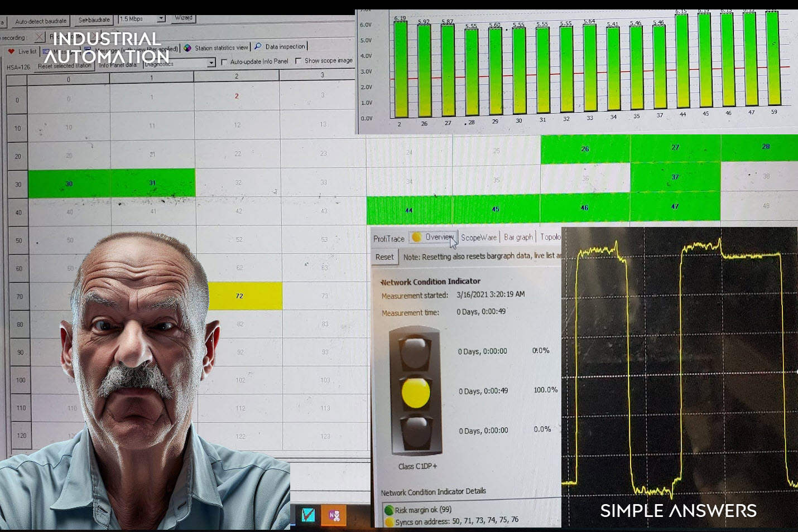Click row header 70 in live list
This screenshot has height=532, width=798.
(x=20, y=297)
